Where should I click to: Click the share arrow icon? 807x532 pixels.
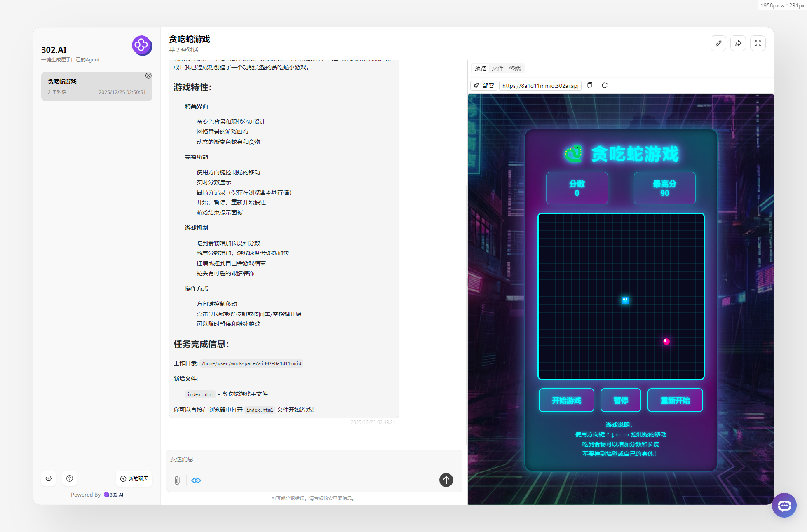[x=738, y=43]
